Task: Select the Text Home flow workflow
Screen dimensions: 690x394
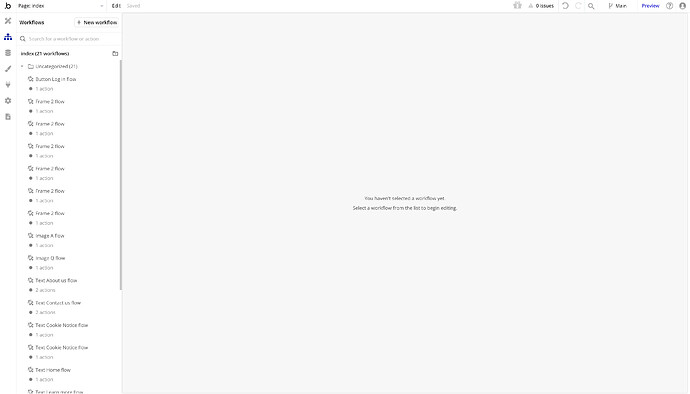Action: pos(53,370)
